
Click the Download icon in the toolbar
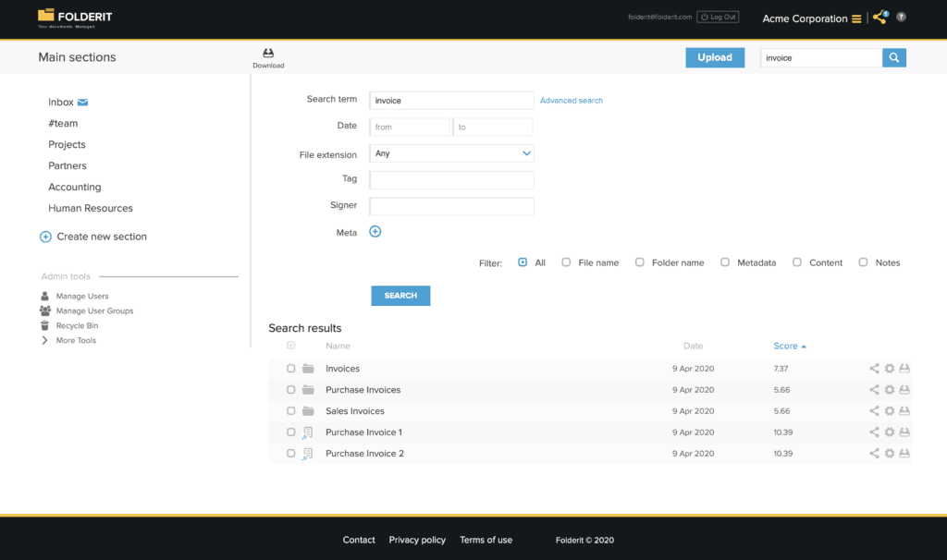click(x=268, y=54)
